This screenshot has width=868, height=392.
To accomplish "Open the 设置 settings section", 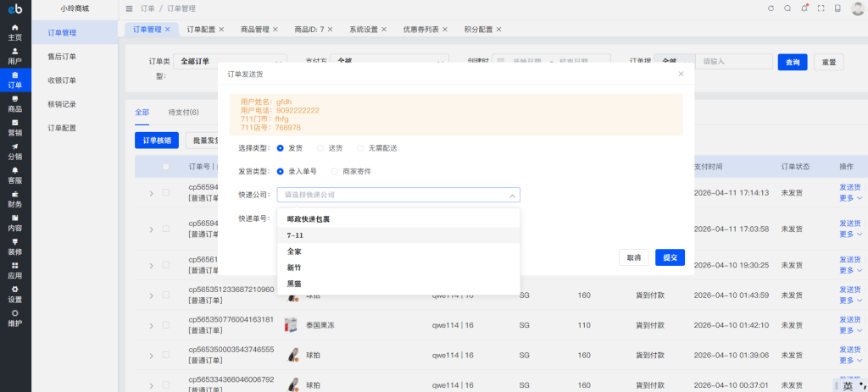I will click(15, 294).
